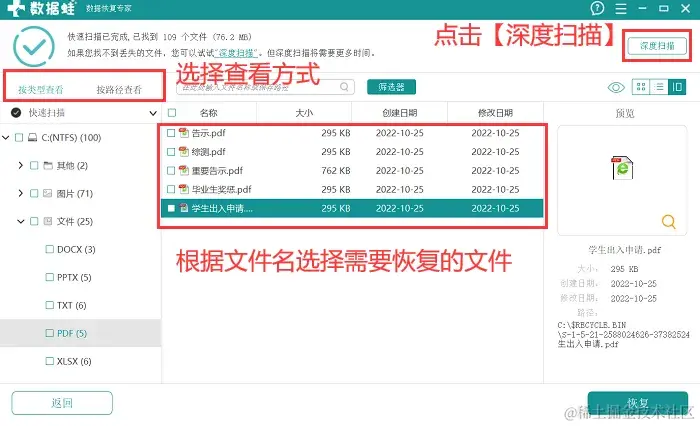Screen dimensions: 700x426
Task: Switch to 按类型查看 tab
Action: point(41,90)
